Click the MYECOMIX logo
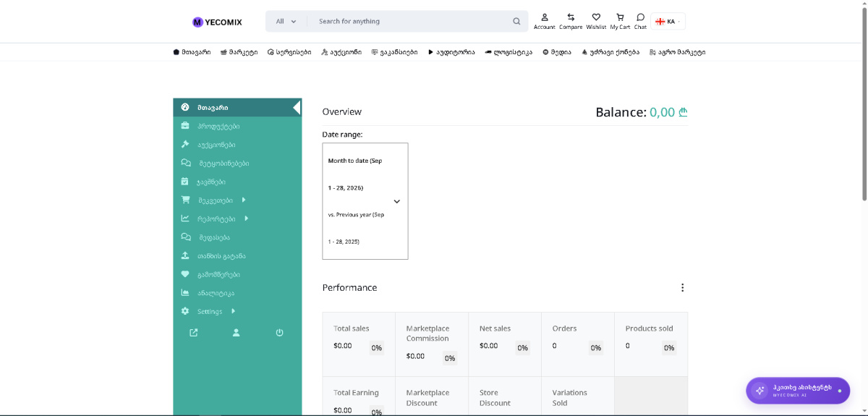868x416 pixels. coord(217,22)
